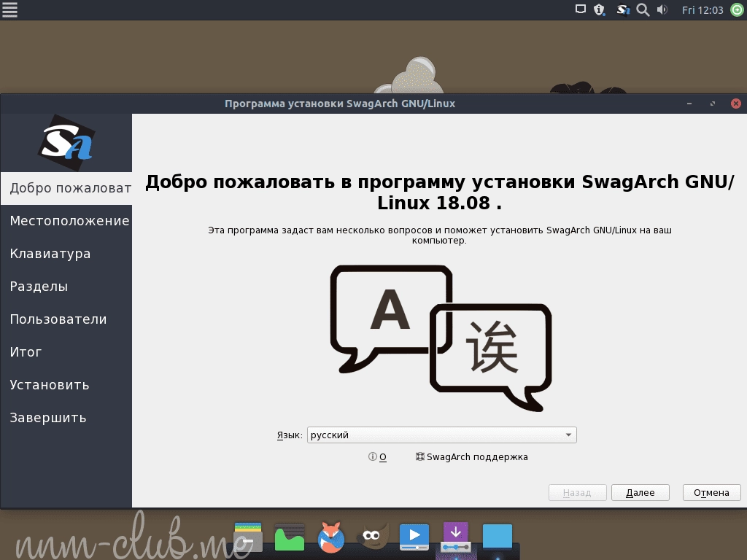Click the green session logout icon

pyautogui.click(x=738, y=9)
